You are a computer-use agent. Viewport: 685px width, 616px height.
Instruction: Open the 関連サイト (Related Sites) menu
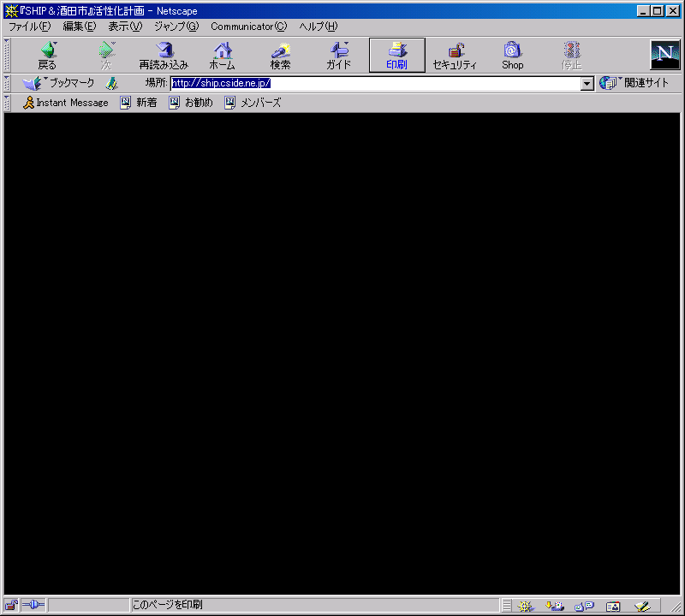point(634,83)
